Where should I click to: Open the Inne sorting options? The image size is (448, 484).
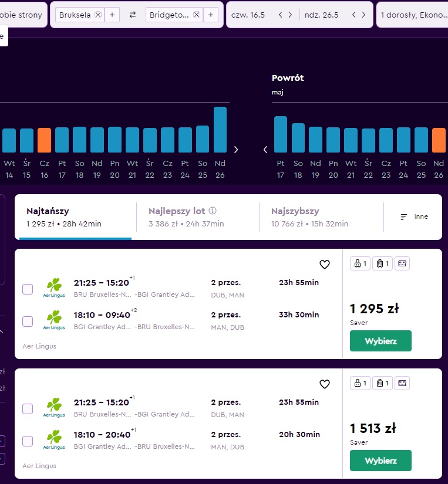414,216
